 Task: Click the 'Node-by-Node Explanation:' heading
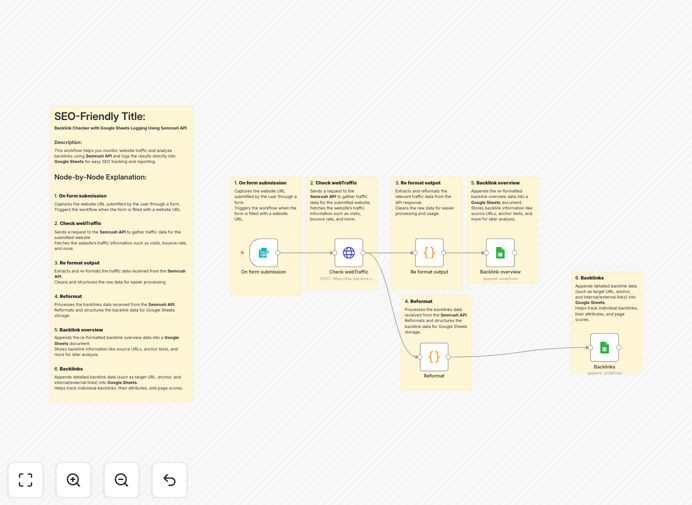[100, 177]
